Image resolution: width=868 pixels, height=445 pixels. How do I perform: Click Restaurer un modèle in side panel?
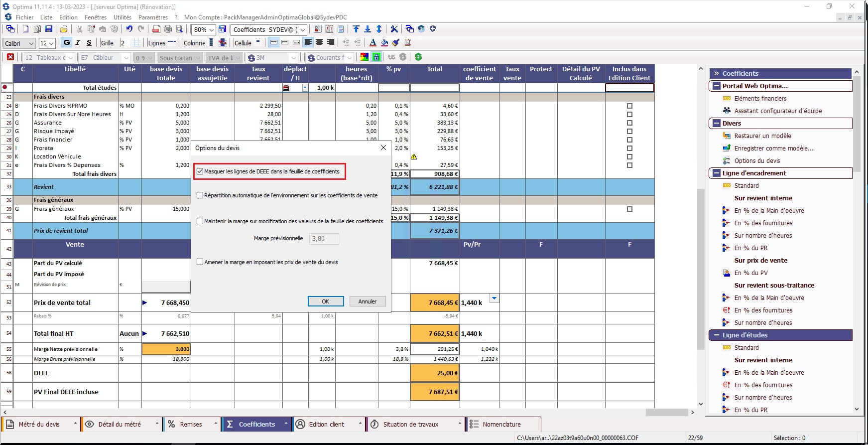(762, 136)
